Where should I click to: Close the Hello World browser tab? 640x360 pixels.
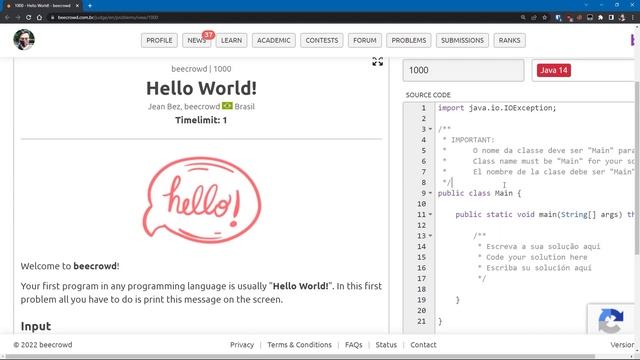pos(77,6)
